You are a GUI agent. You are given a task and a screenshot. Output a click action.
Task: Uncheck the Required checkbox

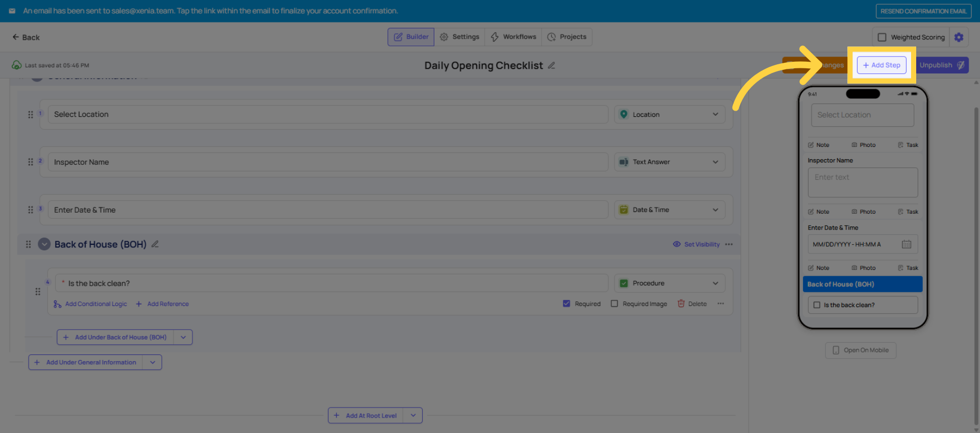[x=567, y=303]
